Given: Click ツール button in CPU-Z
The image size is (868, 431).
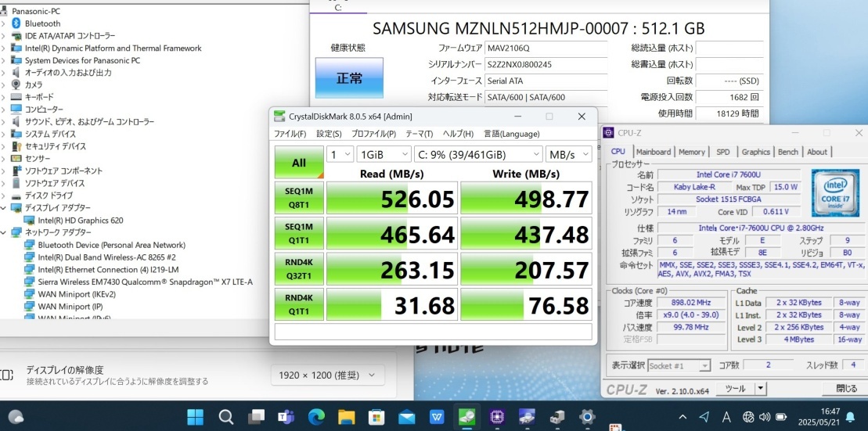Looking at the screenshot, I should pyautogui.click(x=735, y=389).
